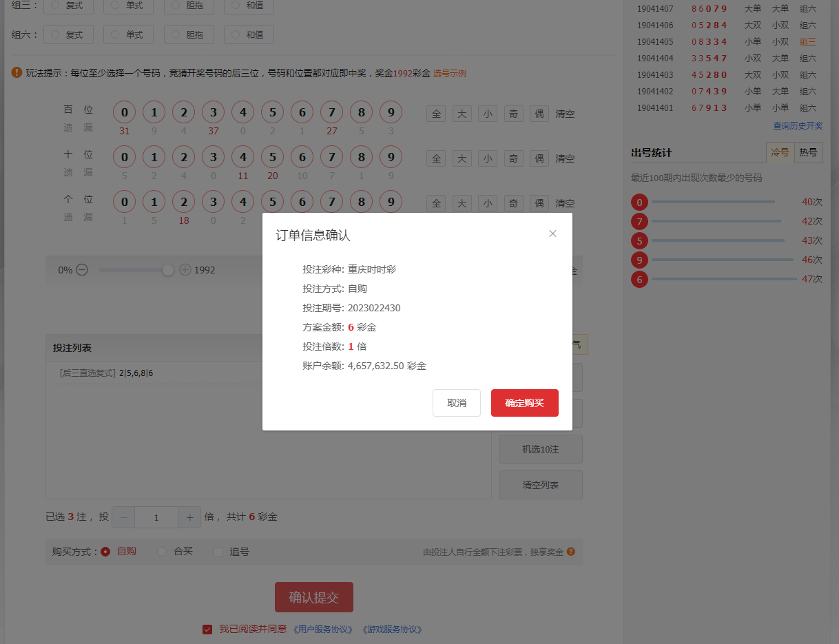This screenshot has height=644, width=839.
Task: Increase multiplier with the plus stepper
Action: coord(189,517)
